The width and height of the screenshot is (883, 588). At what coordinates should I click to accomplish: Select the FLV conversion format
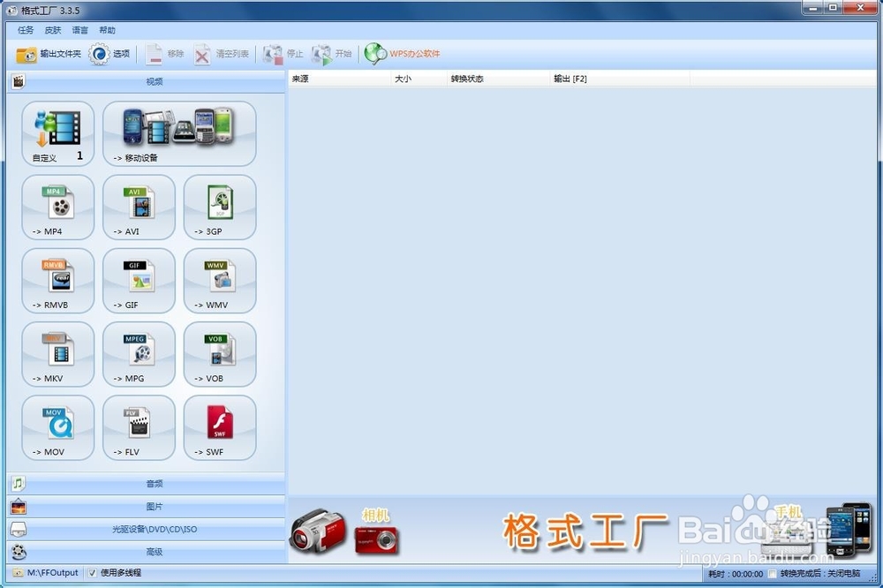pos(138,427)
